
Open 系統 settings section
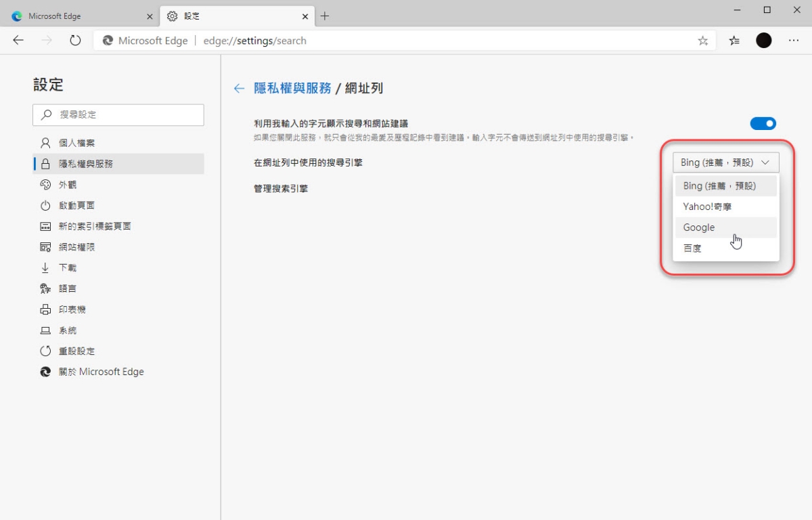[x=118, y=330]
